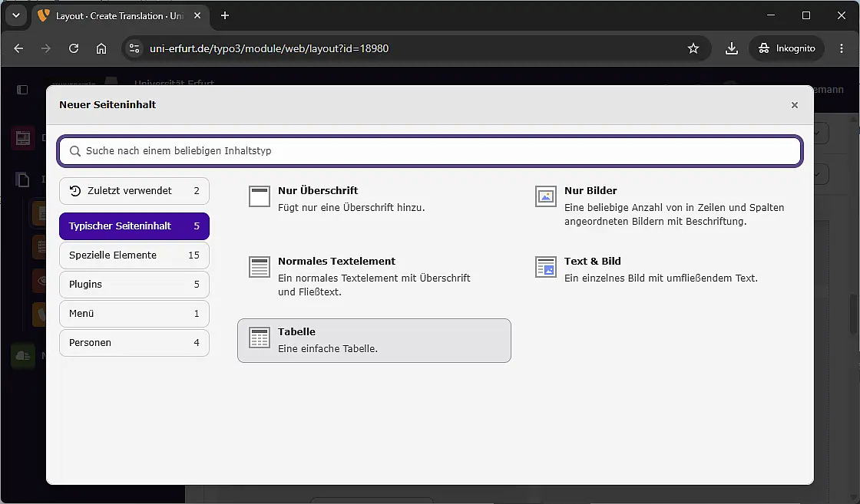Screen dimensions: 860x504
Task: Select the Nur Überschrift content element icon
Action: click(x=260, y=196)
